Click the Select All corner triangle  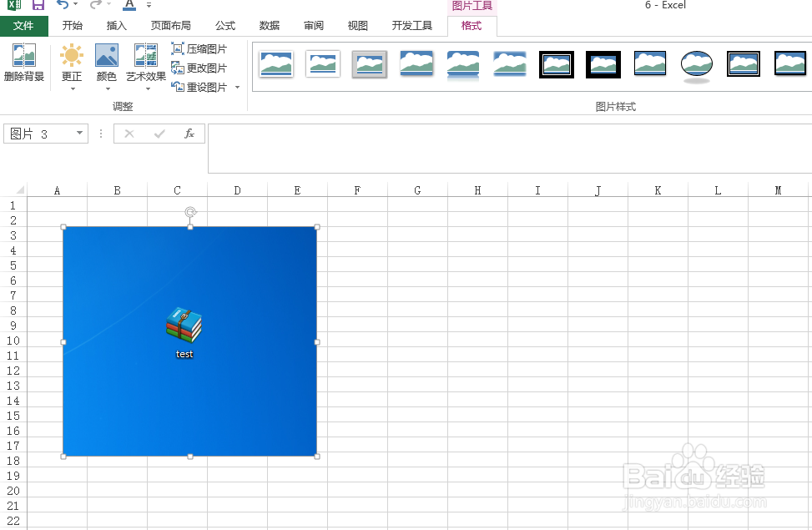tap(20, 189)
